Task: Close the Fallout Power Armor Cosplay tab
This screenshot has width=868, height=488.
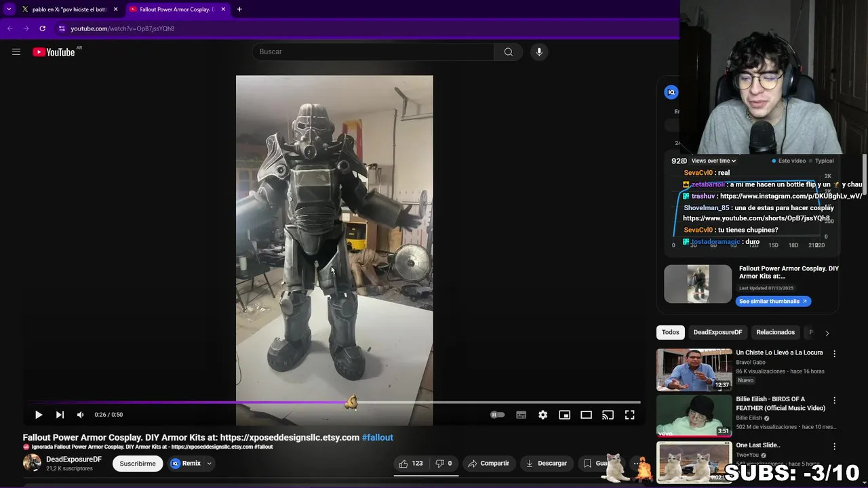Action: click(223, 9)
